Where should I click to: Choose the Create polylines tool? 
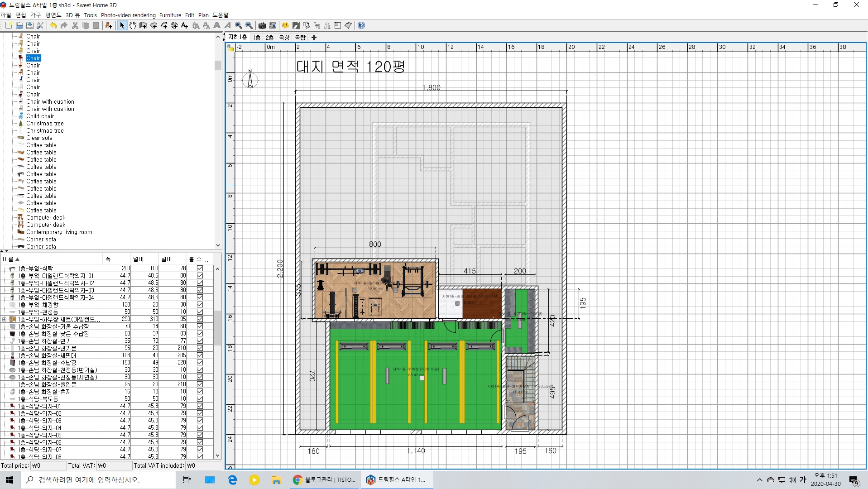[x=164, y=25]
